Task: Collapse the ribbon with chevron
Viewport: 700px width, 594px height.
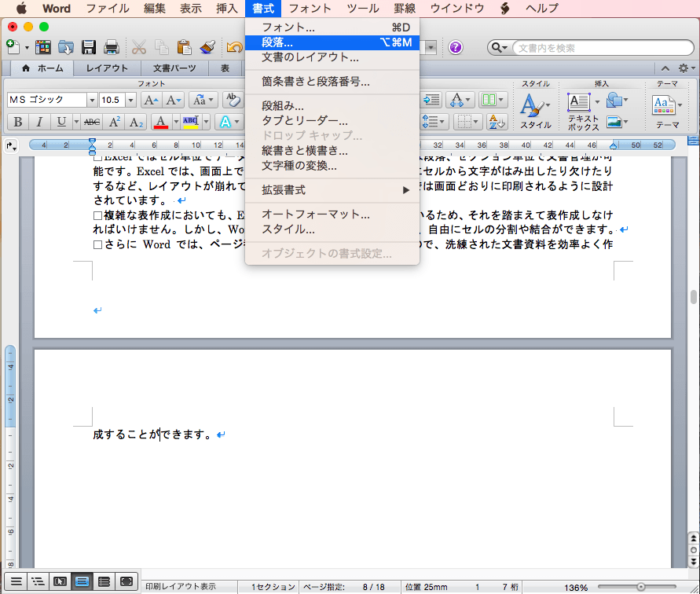Action: [665, 68]
